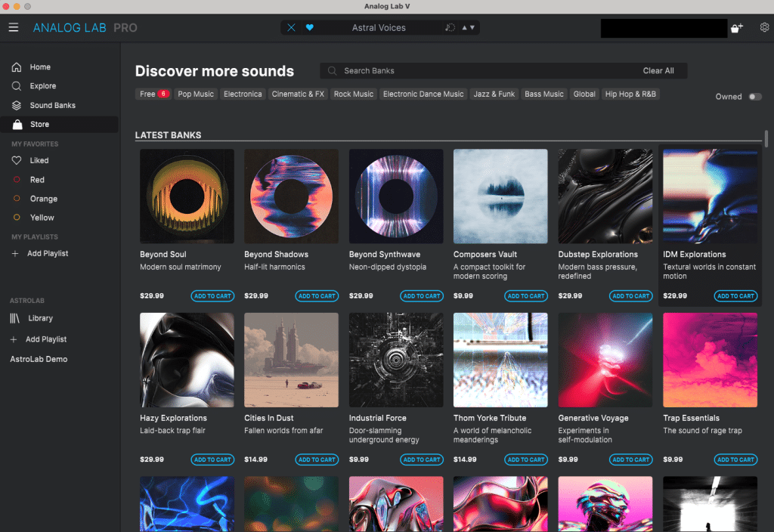Select the Red favorites color tag
Viewport: 774px width, 532px height.
point(37,180)
